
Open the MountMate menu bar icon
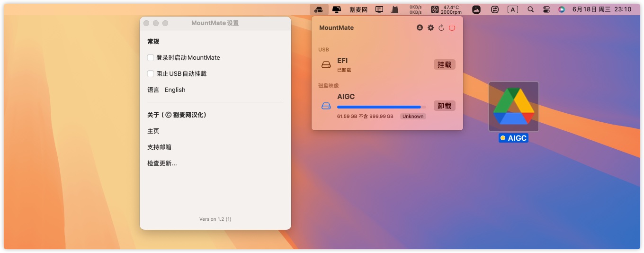[x=319, y=9]
